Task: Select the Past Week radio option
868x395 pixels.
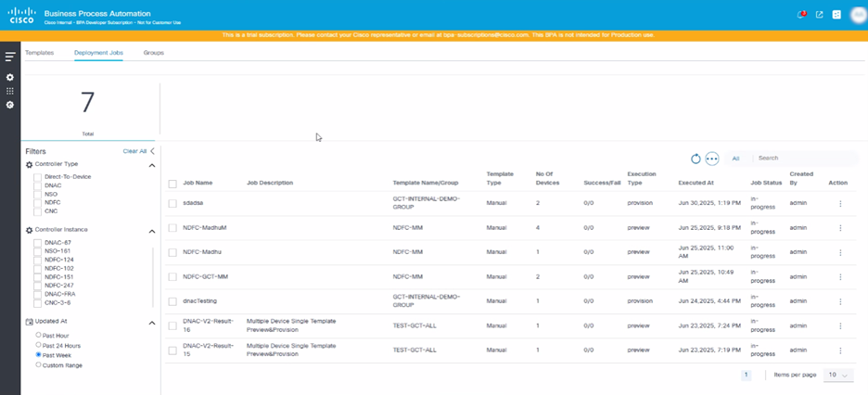Action: click(x=38, y=354)
